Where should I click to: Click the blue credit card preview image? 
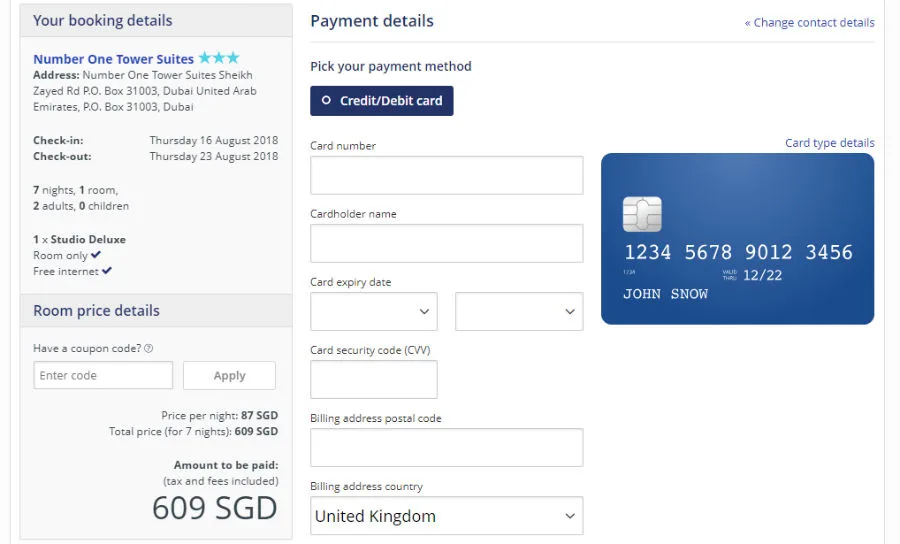[737, 239]
